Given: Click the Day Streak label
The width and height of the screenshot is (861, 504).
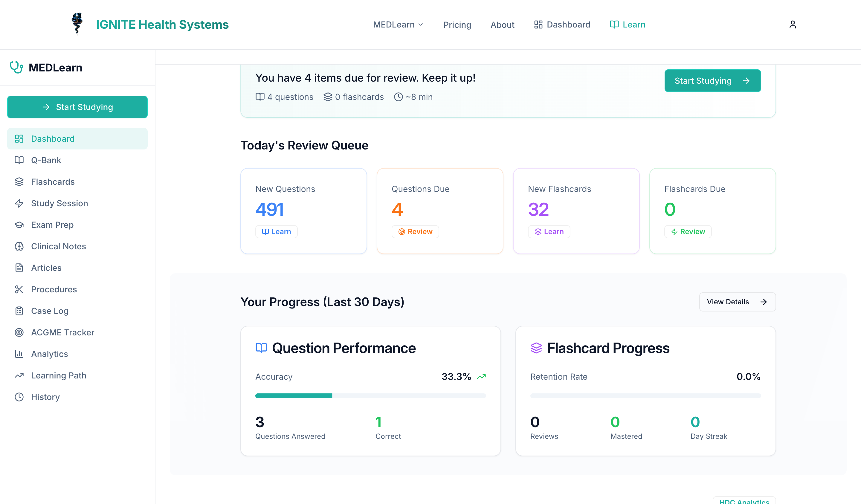Looking at the screenshot, I should tap(709, 436).
